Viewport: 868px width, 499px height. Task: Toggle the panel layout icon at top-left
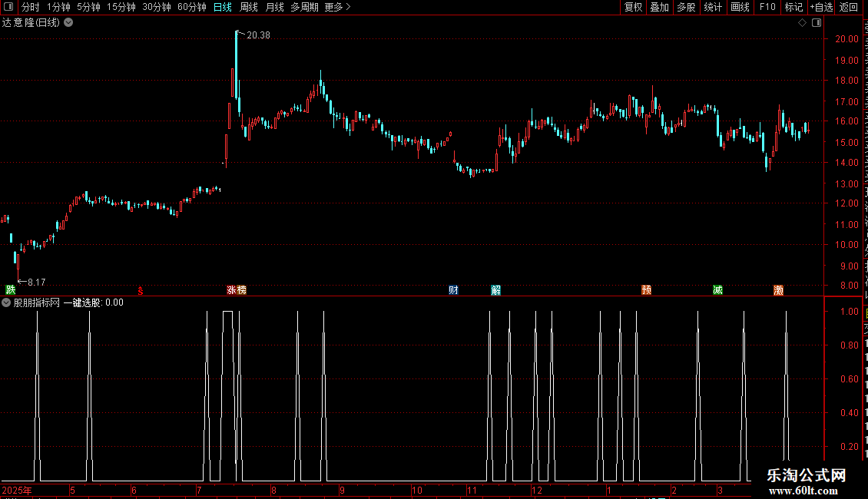(x=8, y=7)
